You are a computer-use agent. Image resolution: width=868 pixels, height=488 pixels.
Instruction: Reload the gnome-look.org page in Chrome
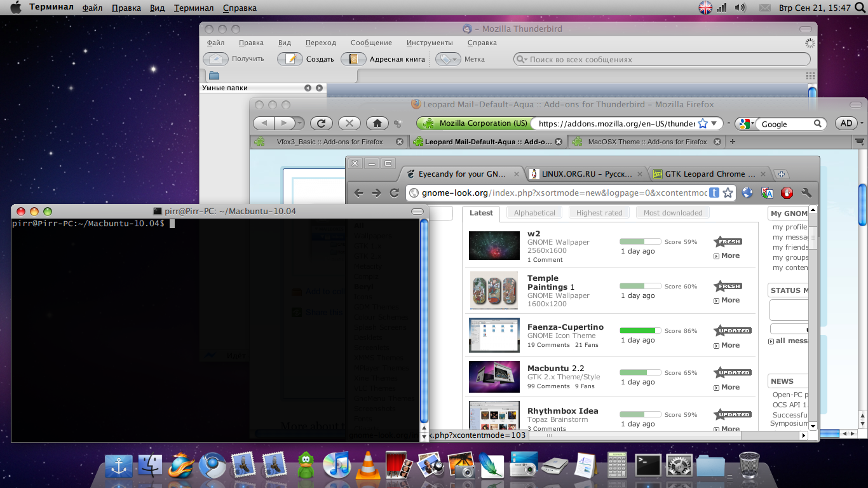coord(395,193)
